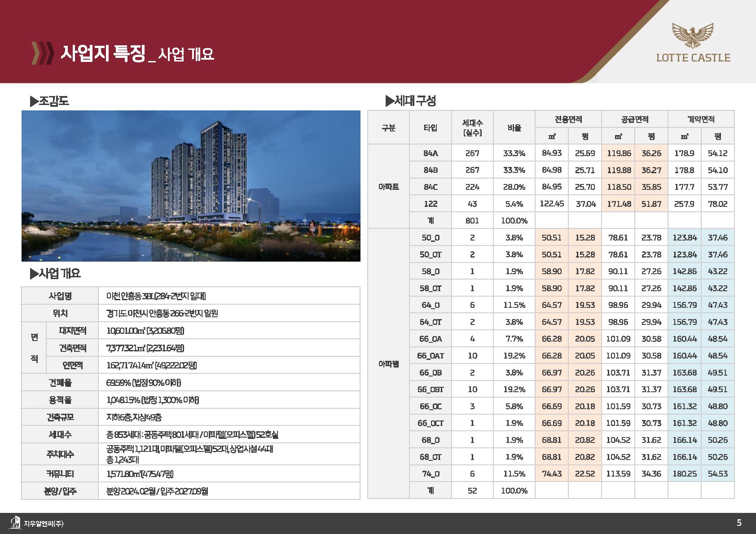The width and height of the screenshot is (756, 534).
Task: Click the 건축면적 label
Action: [x=72, y=348]
